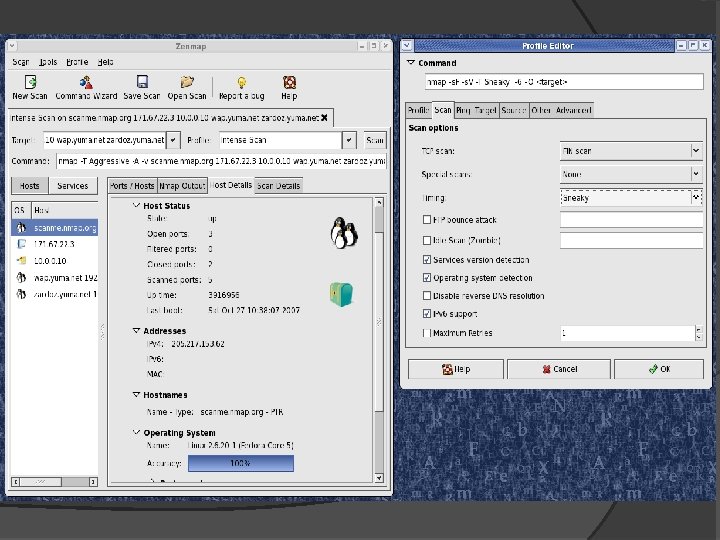Check Disable reverse DNS resolution
720x540 pixels.
[427, 296]
